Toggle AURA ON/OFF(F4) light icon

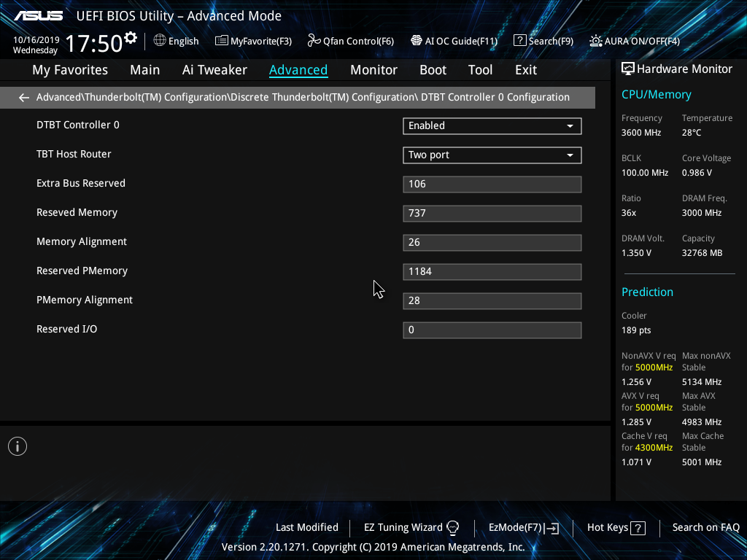pyautogui.click(x=595, y=41)
